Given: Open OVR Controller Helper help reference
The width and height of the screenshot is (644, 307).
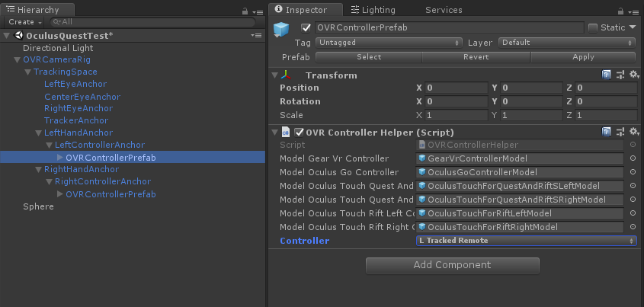Looking at the screenshot, I should (x=606, y=132).
